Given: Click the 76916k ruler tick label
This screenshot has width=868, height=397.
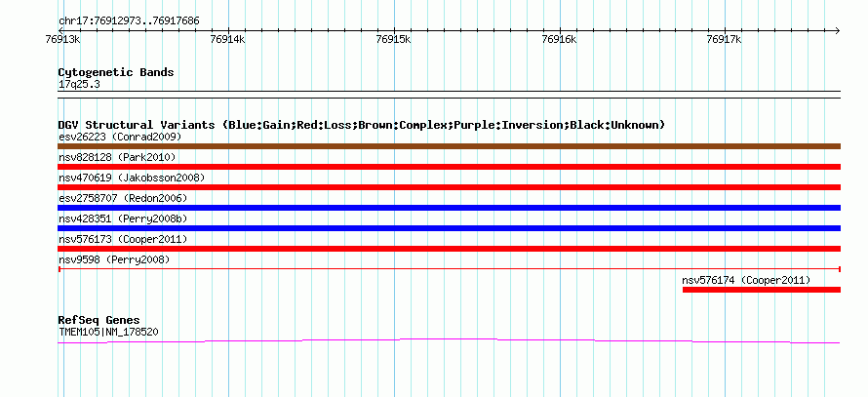Looking at the screenshot, I should [x=559, y=39].
